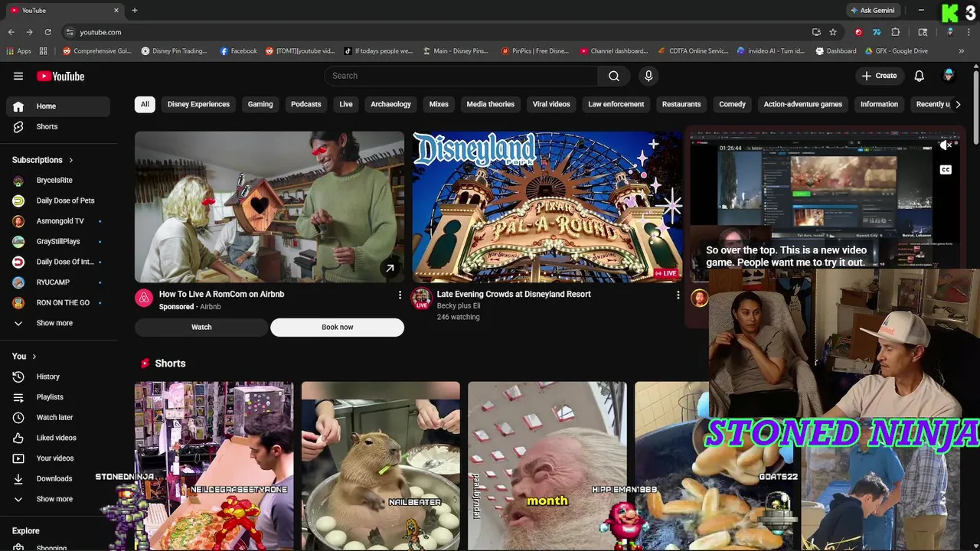
Task: Open Your videos in the sidebar
Action: tap(58, 458)
